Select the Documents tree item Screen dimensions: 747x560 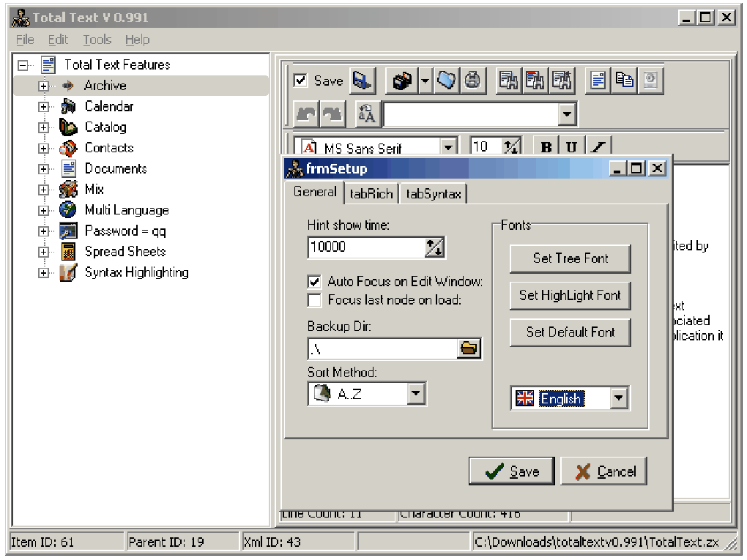click(116, 169)
